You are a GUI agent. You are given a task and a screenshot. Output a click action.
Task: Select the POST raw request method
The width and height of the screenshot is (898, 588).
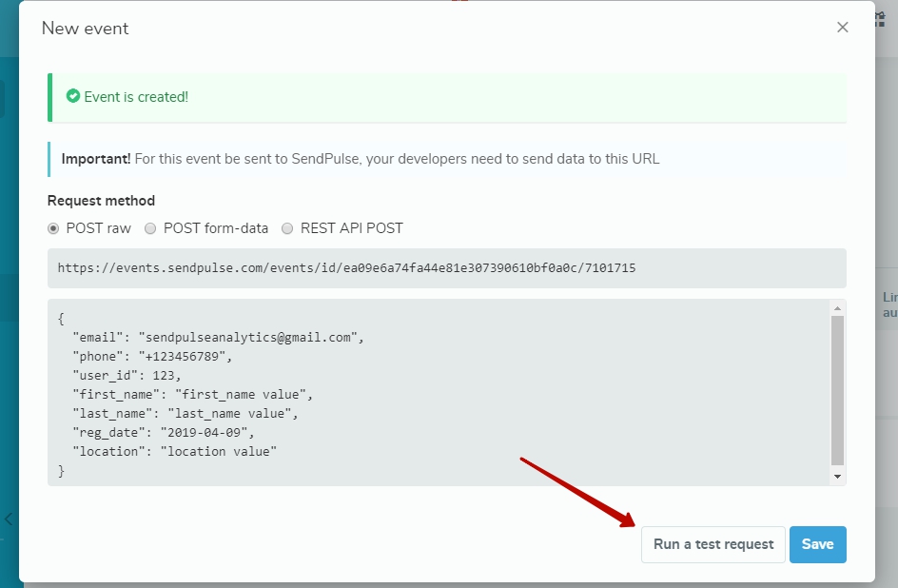(x=54, y=228)
